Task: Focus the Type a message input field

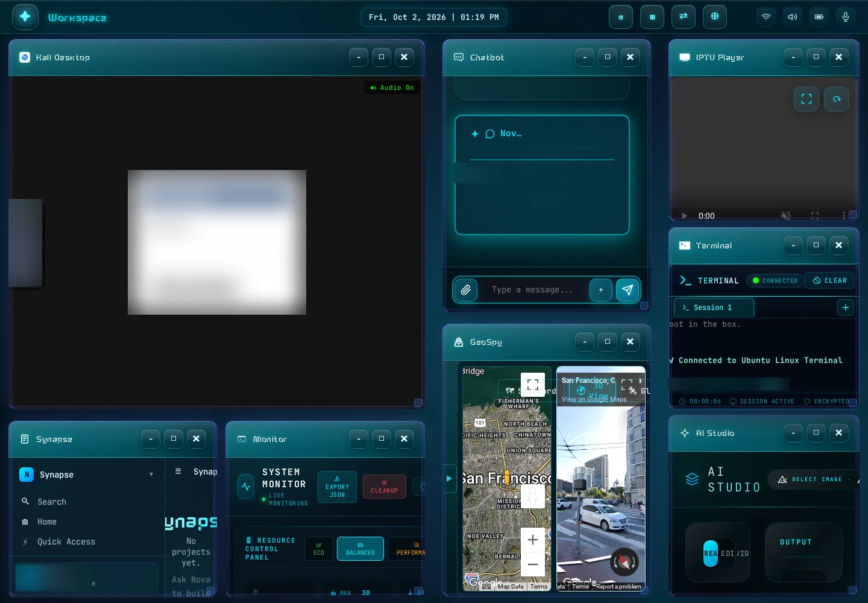Action: click(x=532, y=290)
